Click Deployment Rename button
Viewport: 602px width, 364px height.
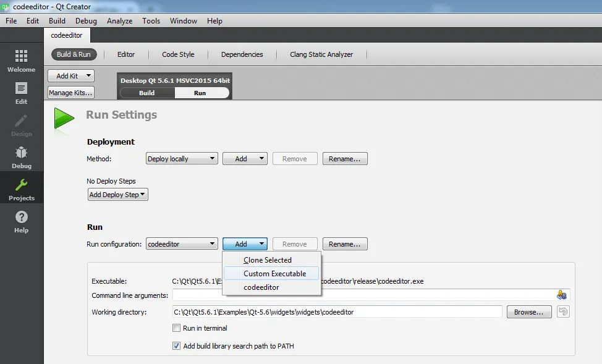click(345, 159)
